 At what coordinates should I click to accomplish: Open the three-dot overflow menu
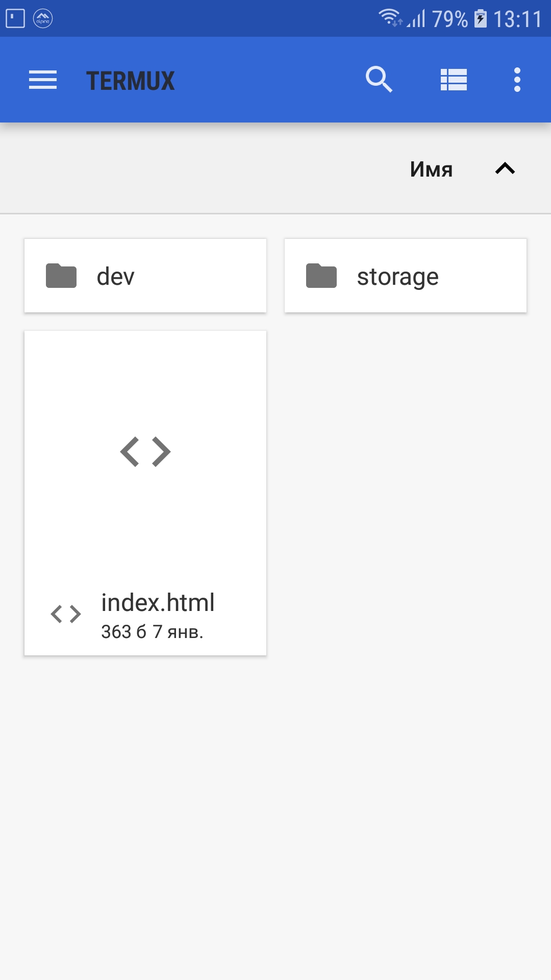point(516,80)
